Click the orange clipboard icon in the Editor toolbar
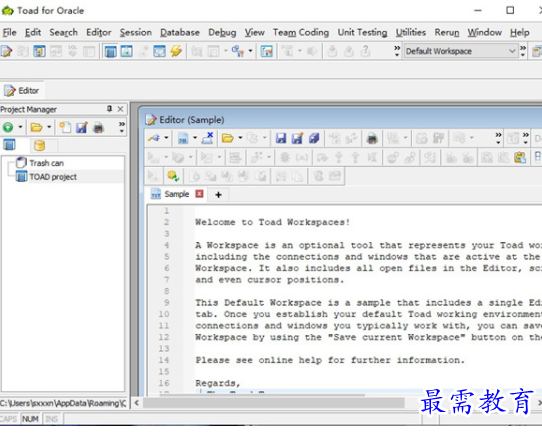 [x=520, y=158]
